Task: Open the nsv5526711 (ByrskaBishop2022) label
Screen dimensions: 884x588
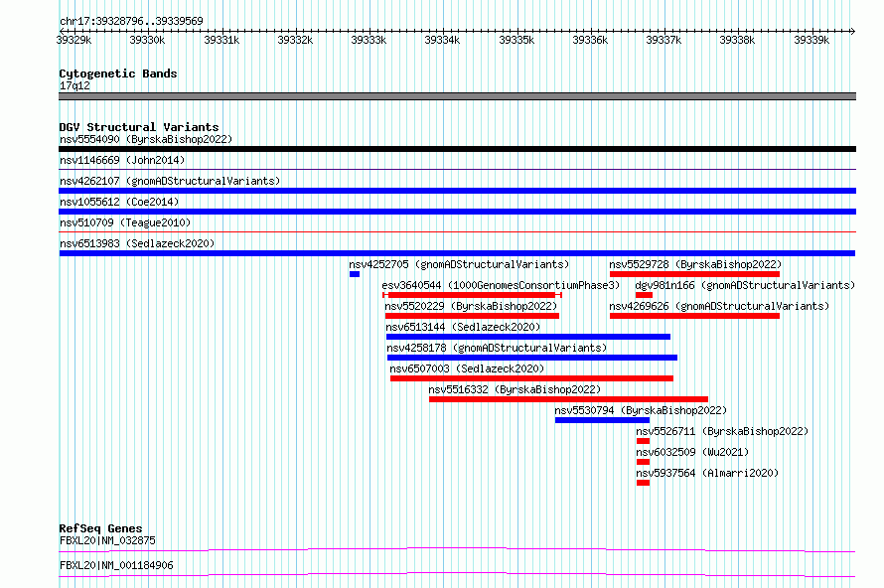Action: pos(722,431)
